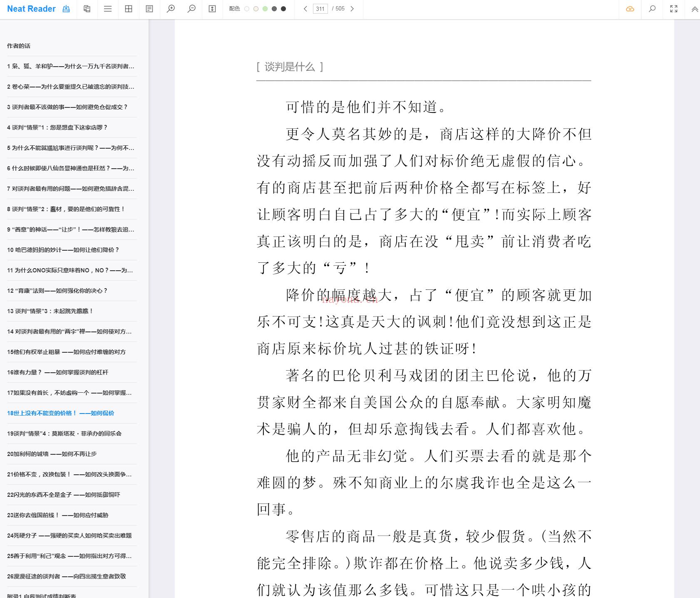
Task: Click the page header 谈判是什么
Action: coord(290,67)
